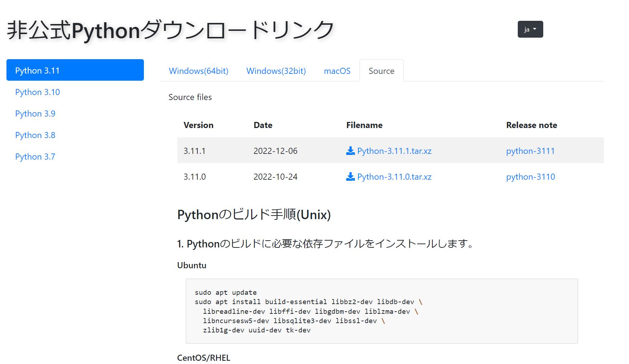Open the python-3111 release note
629x364 pixels.
coord(530,151)
